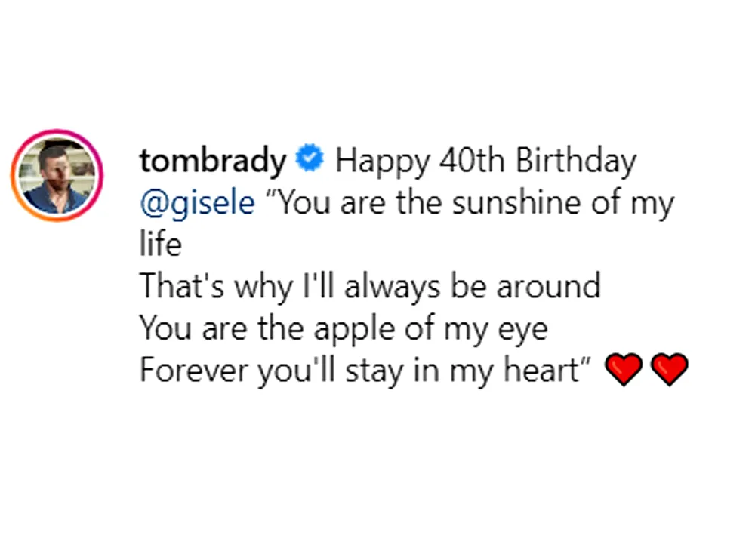Tap the rightmost heart emoji in the caption
This screenshot has height=560, width=755.
671,370
